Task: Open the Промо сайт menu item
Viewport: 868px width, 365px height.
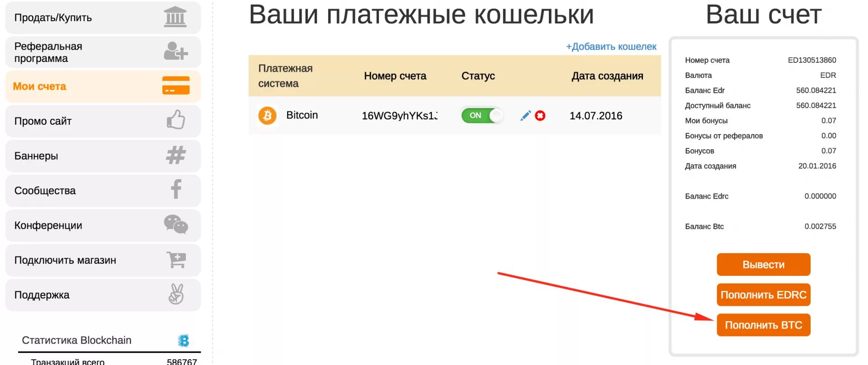Action: (103, 121)
